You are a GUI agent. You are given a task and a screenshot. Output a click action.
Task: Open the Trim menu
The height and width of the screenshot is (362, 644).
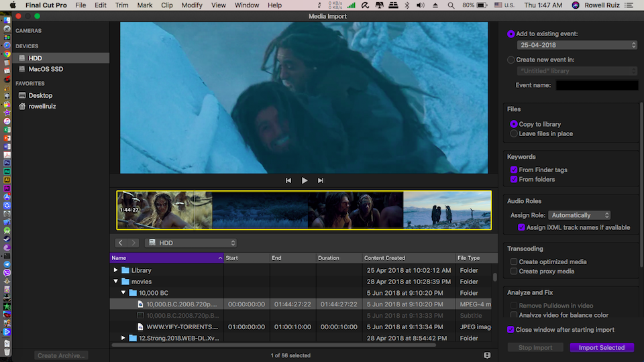pyautogui.click(x=121, y=5)
